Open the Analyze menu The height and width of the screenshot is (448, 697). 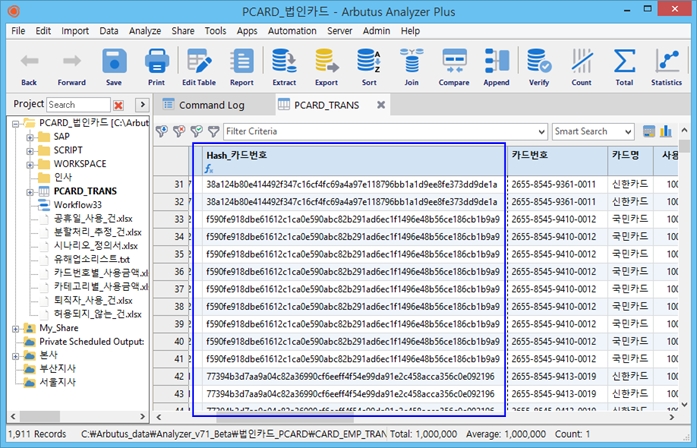[145, 31]
